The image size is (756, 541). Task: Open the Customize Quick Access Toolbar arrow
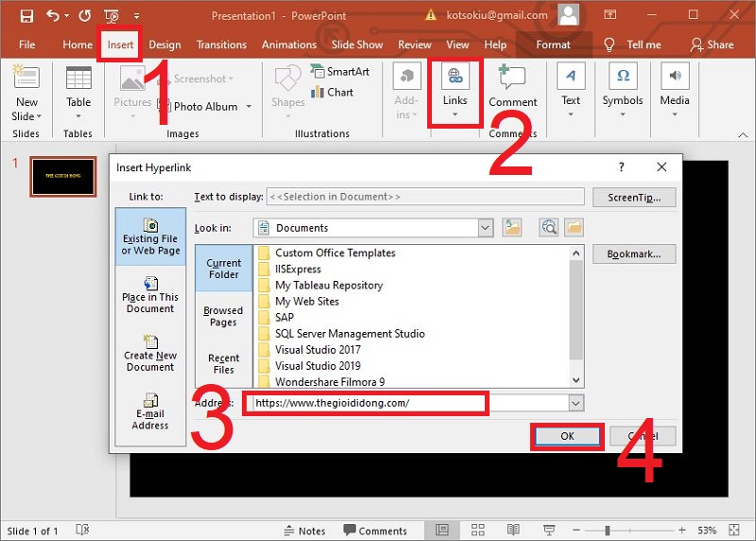(x=136, y=16)
